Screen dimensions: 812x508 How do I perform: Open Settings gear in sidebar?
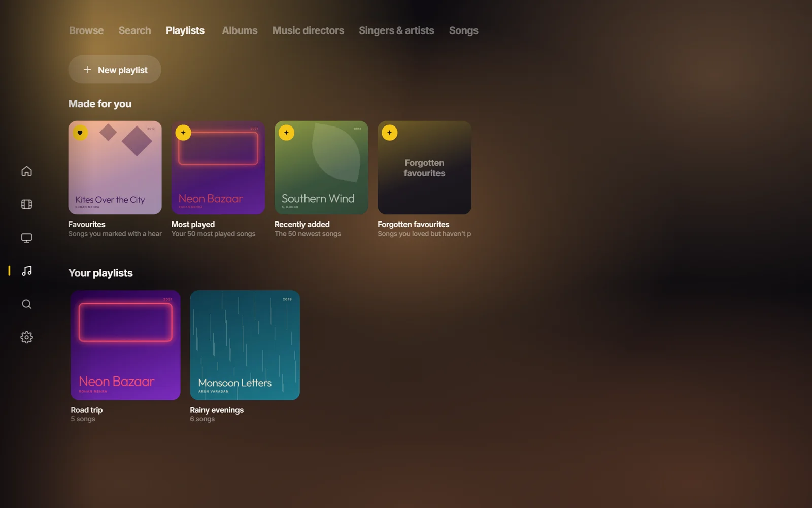(26, 337)
